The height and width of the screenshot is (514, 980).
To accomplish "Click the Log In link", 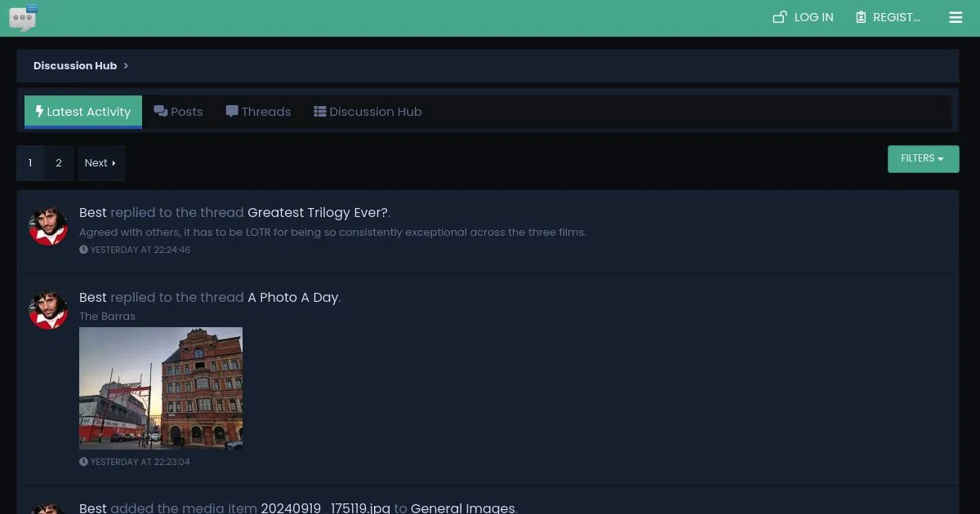I will point(804,17).
